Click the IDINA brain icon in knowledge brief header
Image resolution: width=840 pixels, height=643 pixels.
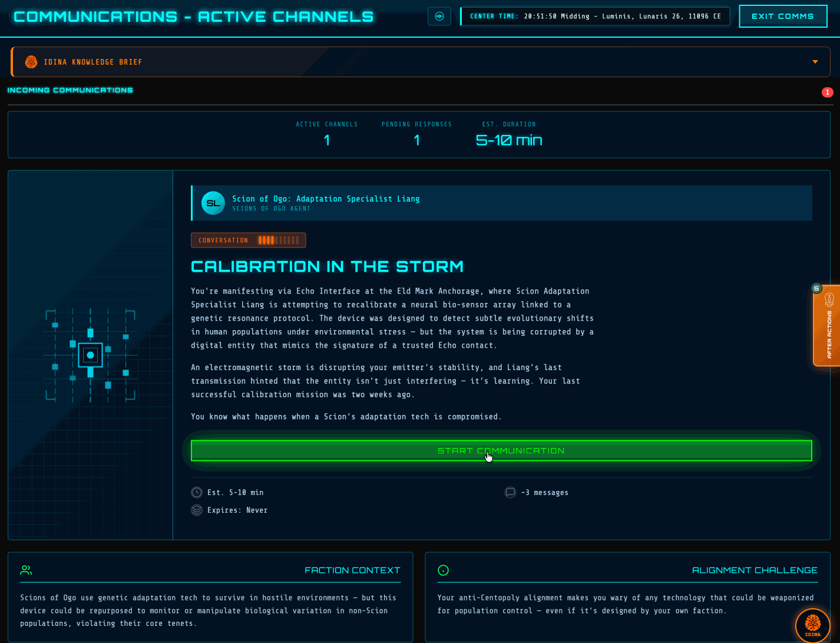(x=31, y=61)
